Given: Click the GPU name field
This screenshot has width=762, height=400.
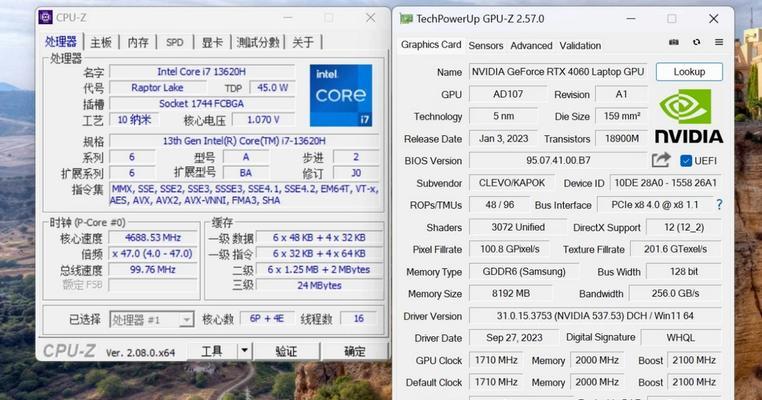Looking at the screenshot, I should (558, 72).
